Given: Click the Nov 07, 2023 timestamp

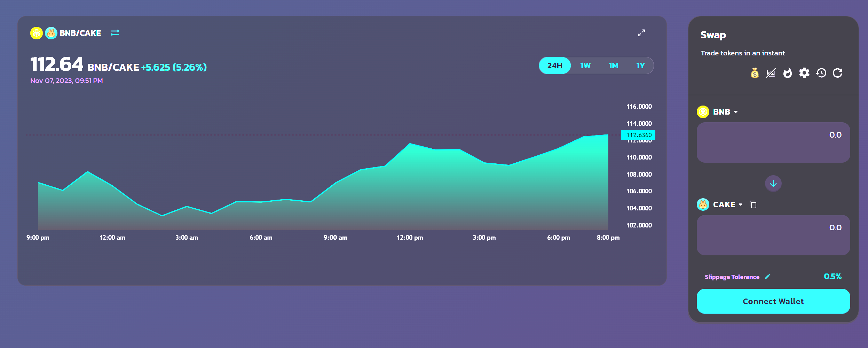Looking at the screenshot, I should [x=66, y=80].
